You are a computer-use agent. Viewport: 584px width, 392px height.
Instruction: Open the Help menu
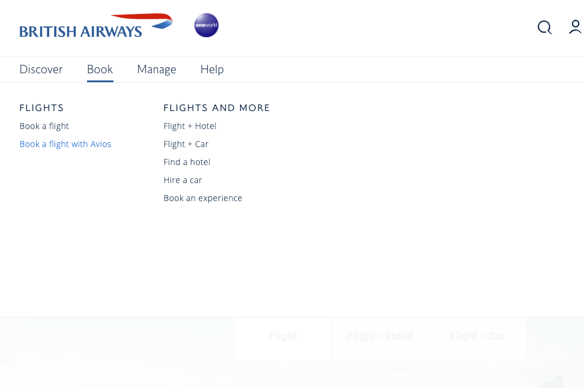click(212, 69)
